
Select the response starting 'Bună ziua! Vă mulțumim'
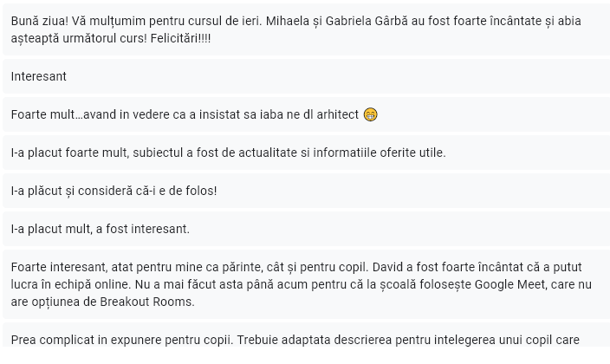pyautogui.click(x=306, y=29)
